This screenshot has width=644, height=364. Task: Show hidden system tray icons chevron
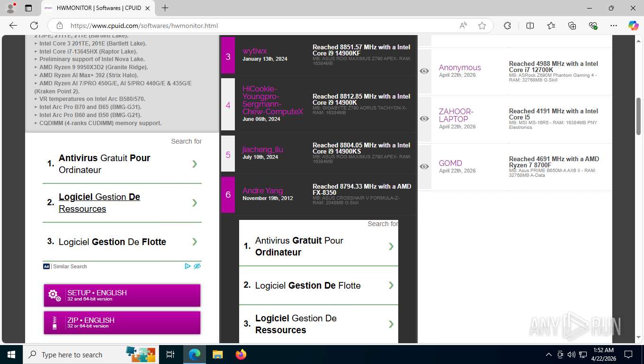point(549,355)
